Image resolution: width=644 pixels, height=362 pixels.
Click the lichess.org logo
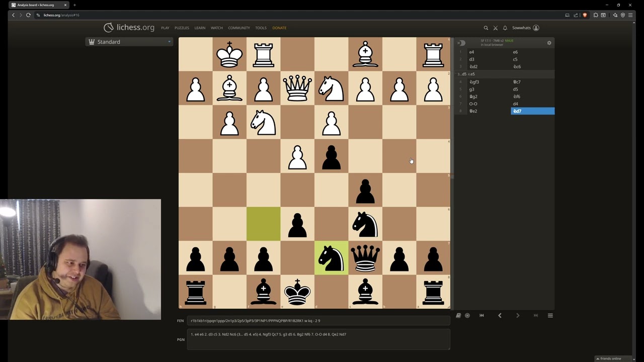pyautogui.click(x=129, y=28)
